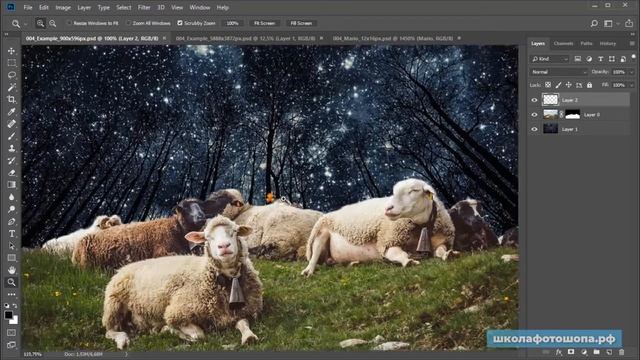Select the Hand tool
The height and width of the screenshot is (360, 640).
click(11, 270)
